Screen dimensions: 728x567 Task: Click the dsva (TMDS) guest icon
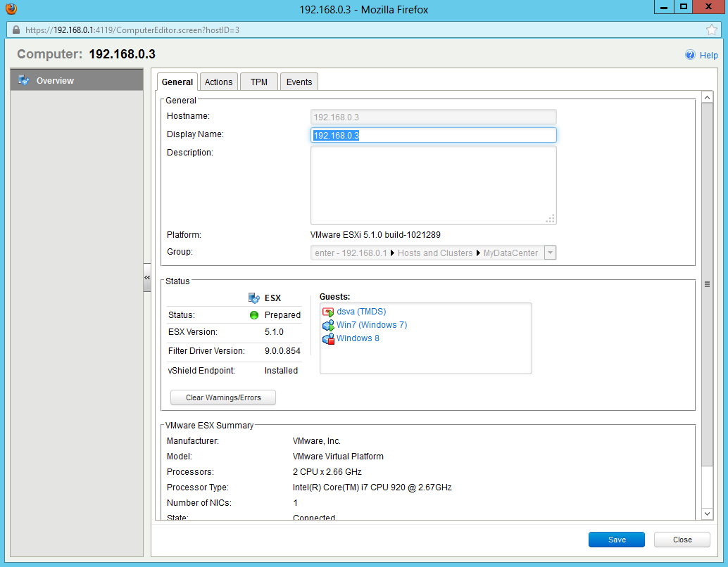coord(328,312)
